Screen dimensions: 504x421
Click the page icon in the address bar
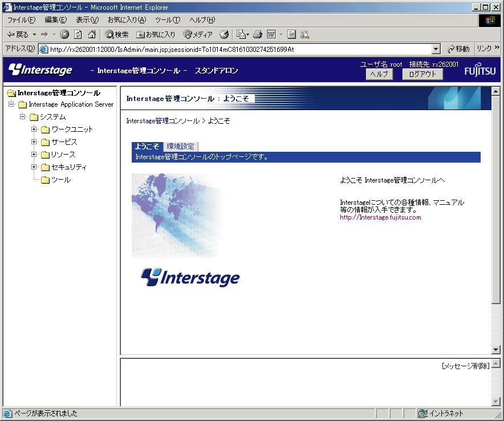pos(43,49)
